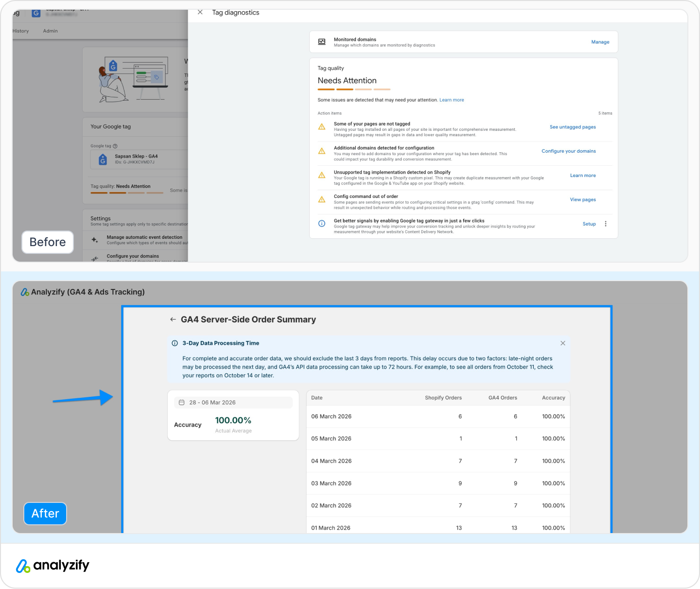Click warning icon for Config command out of order

322,199
